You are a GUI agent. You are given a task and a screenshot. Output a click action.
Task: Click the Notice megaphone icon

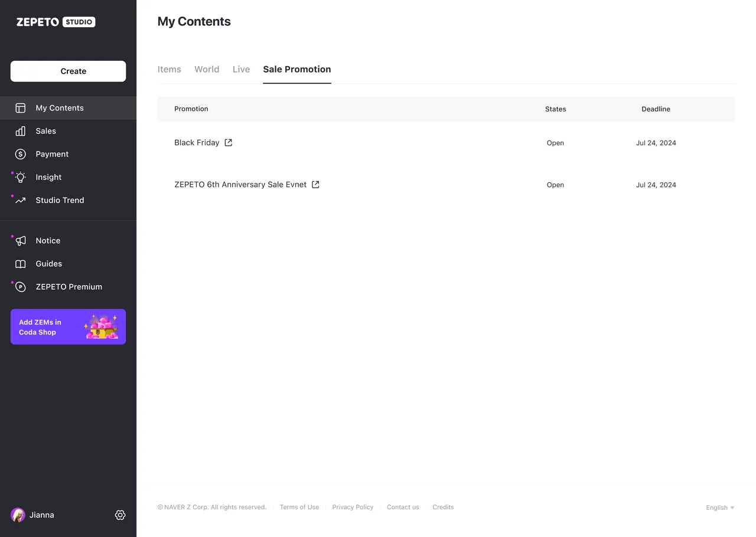click(x=21, y=241)
